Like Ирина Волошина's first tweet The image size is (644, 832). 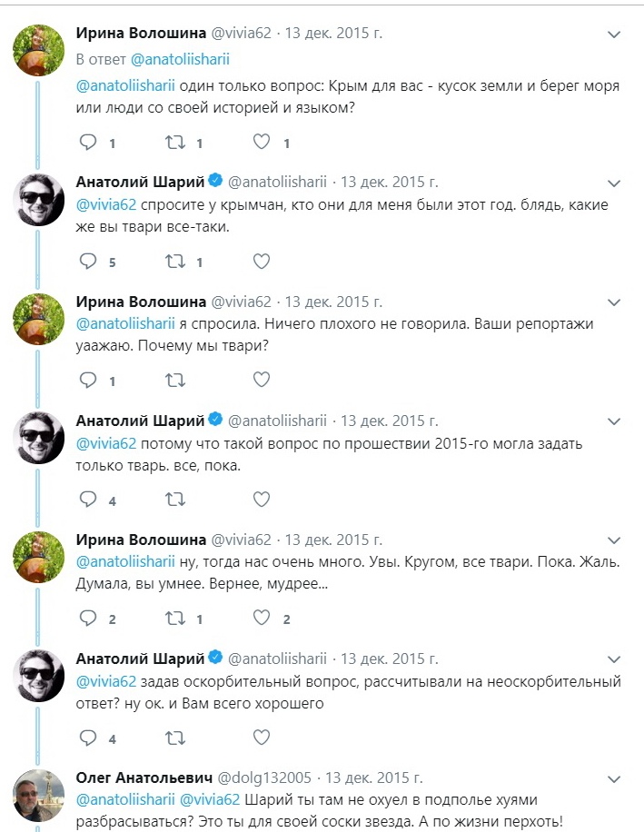pyautogui.click(x=261, y=142)
